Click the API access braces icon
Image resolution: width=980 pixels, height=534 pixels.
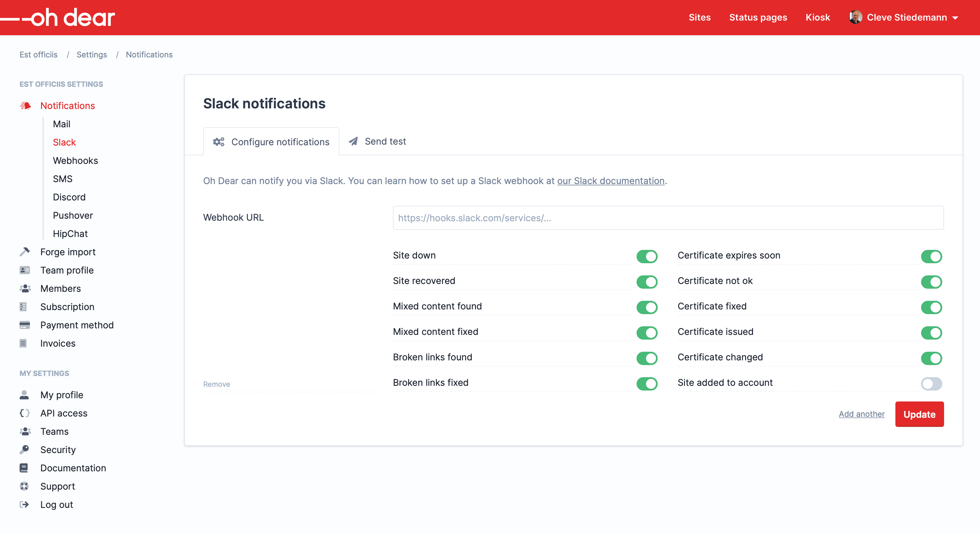tap(25, 413)
